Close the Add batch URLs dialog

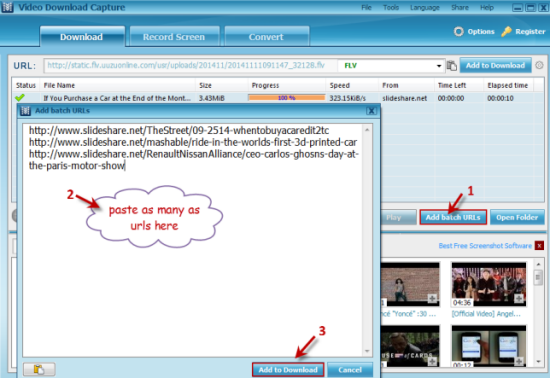click(371, 111)
